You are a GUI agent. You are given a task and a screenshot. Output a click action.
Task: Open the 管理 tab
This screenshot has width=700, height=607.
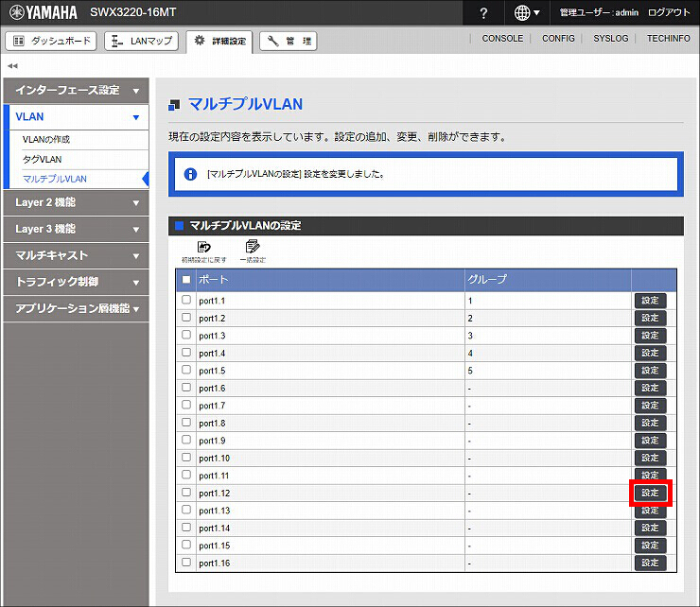(289, 41)
